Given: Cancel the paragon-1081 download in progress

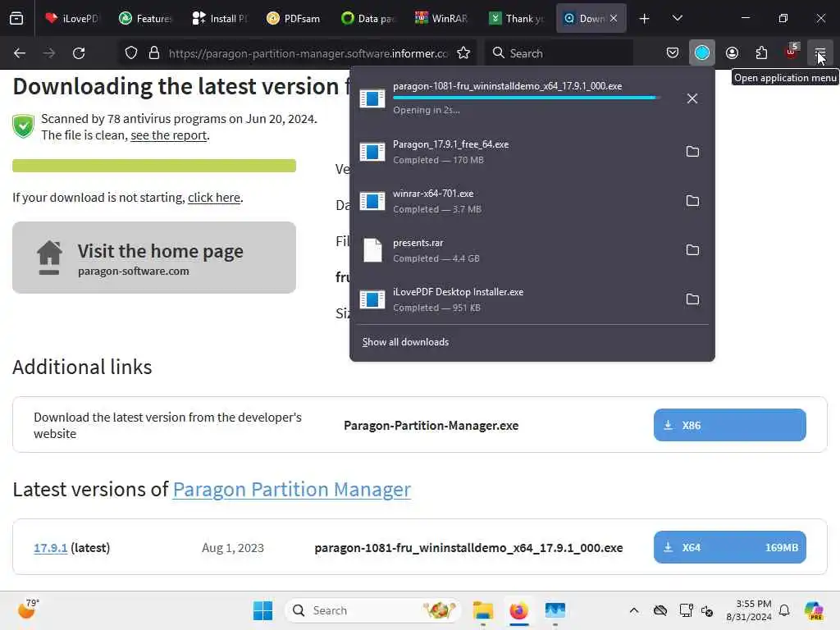Looking at the screenshot, I should point(692,98).
